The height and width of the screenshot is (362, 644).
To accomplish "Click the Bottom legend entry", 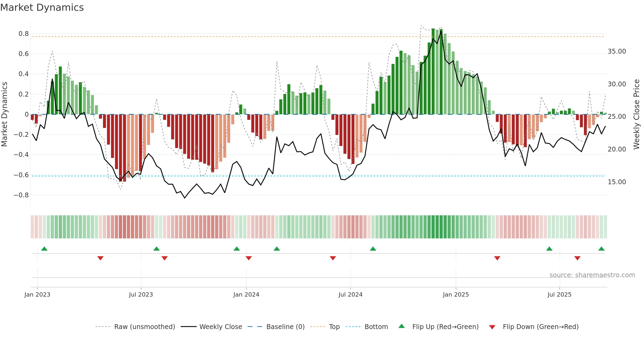I will pyautogui.click(x=367, y=327).
